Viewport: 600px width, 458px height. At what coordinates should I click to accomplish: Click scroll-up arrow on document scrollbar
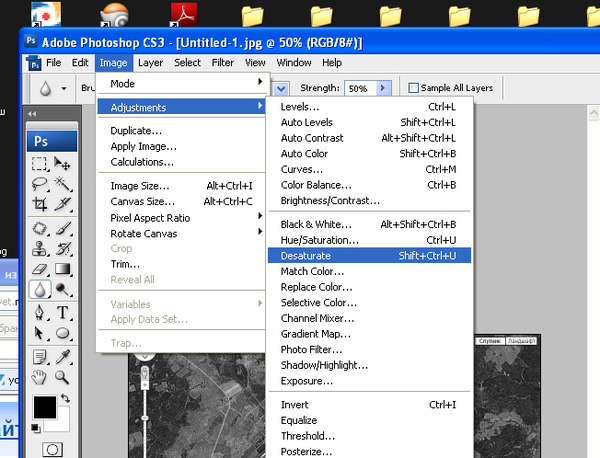pos(593,113)
